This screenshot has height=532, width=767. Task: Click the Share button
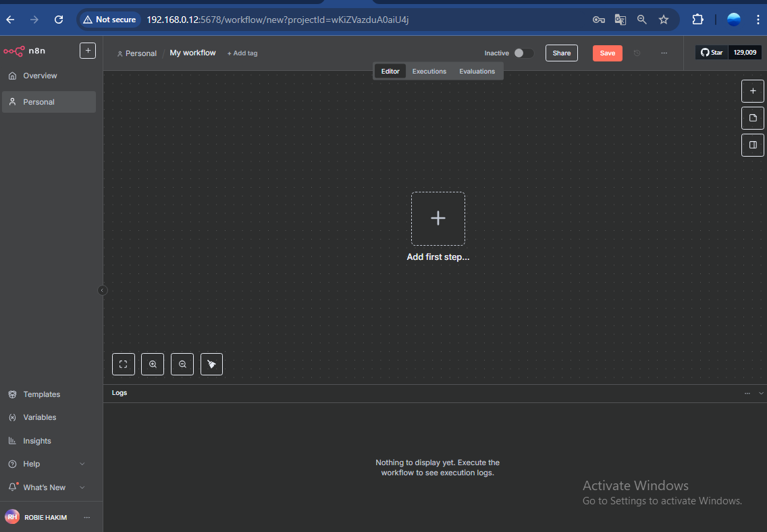coord(561,53)
